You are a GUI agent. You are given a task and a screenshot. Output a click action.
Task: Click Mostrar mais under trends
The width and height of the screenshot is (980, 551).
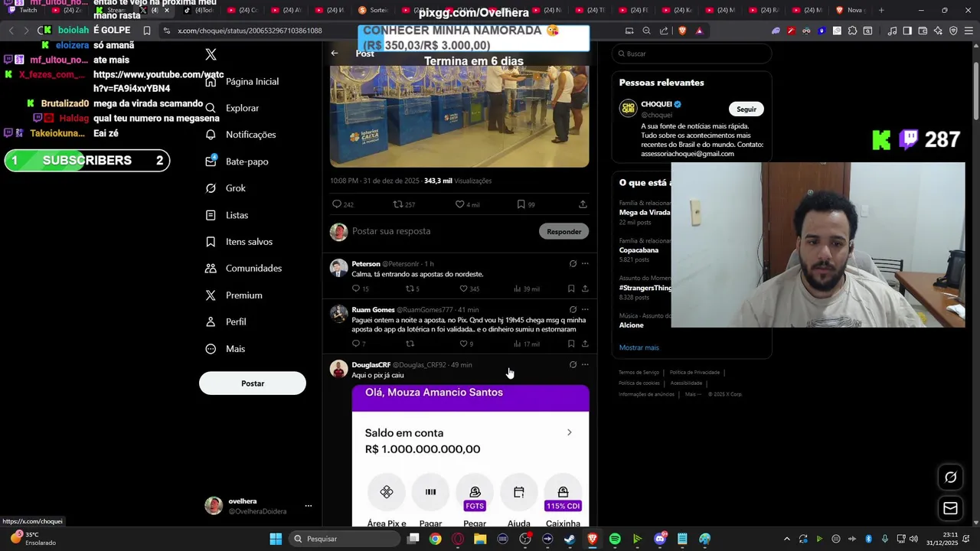[x=639, y=347]
